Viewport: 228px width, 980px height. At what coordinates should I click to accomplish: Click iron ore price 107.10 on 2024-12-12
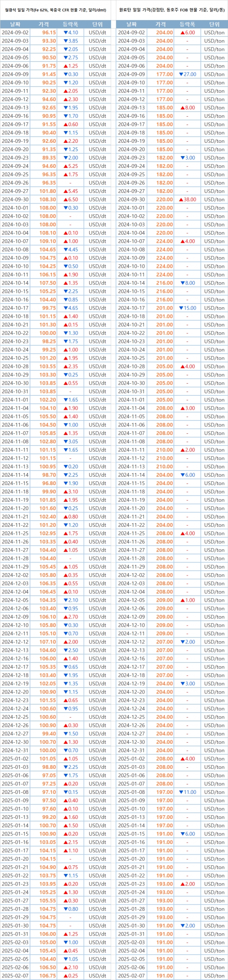pos(48,642)
